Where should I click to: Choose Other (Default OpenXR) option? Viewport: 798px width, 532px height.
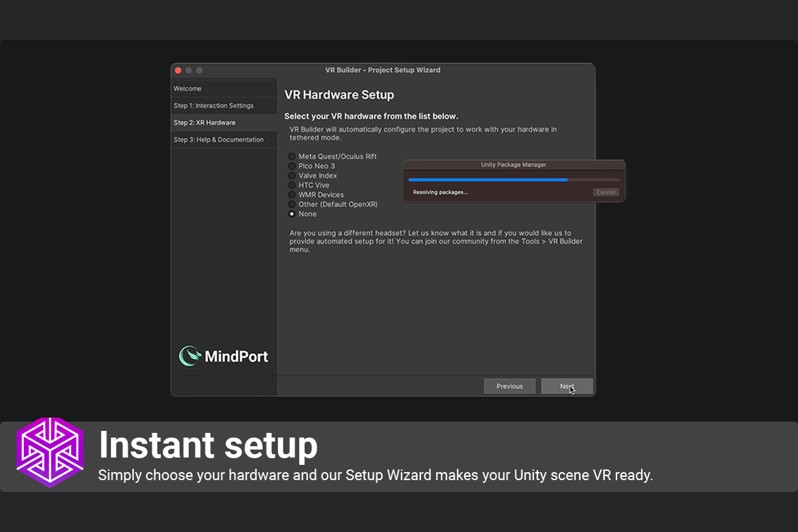click(333, 205)
